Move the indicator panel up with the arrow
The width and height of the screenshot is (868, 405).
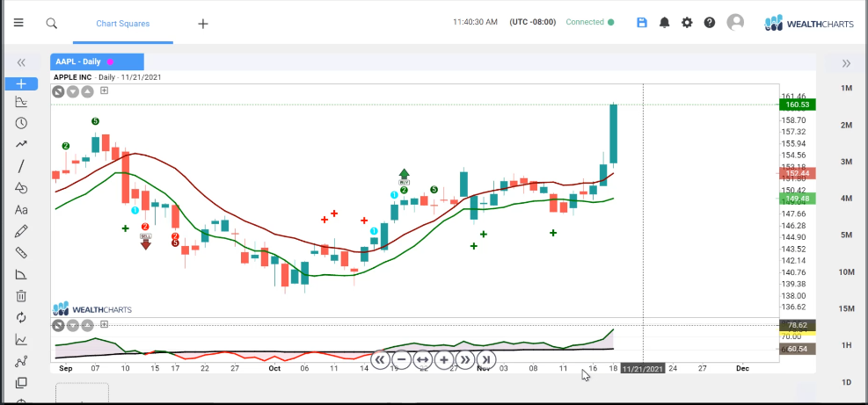coord(87,325)
